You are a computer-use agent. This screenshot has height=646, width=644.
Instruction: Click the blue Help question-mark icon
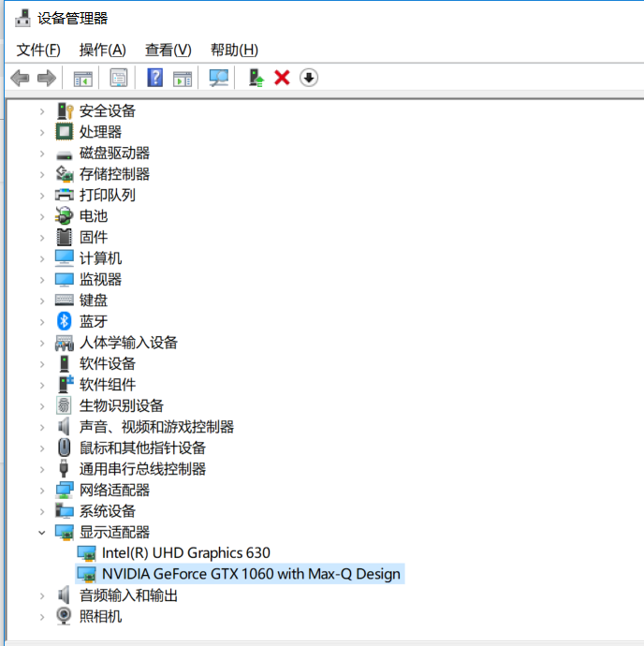(x=155, y=78)
